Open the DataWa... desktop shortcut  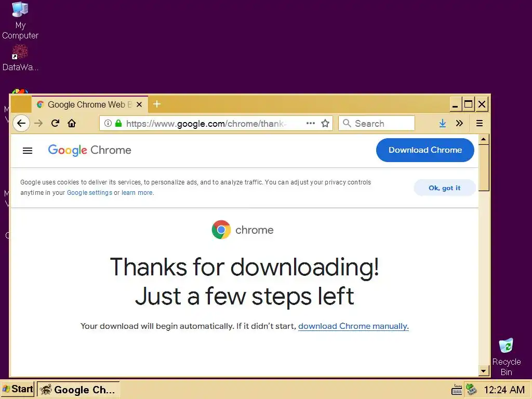[20, 58]
